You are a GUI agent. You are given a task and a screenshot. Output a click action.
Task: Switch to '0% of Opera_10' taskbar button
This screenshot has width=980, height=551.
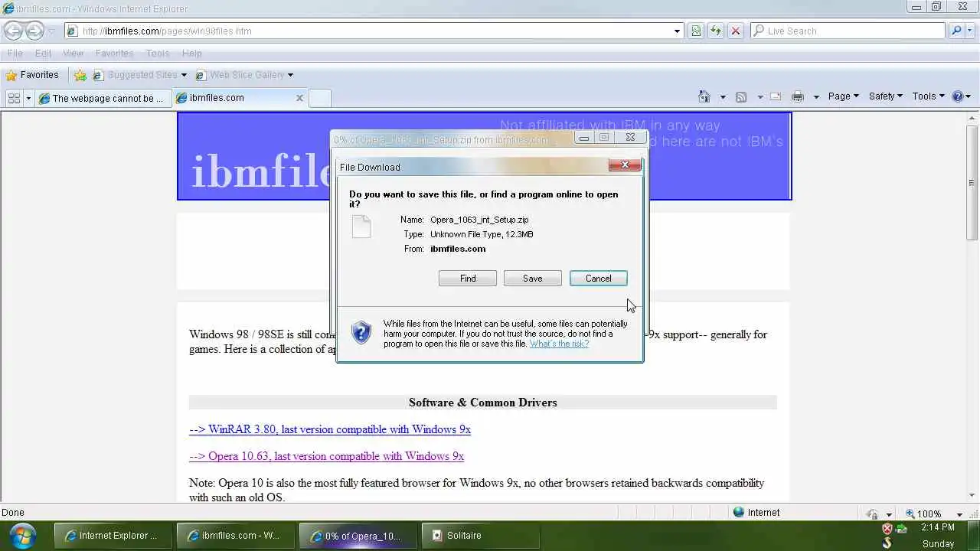coord(358,536)
